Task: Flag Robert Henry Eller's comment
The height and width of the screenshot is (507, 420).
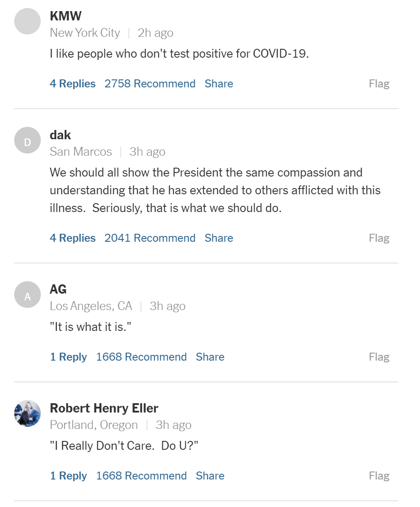Action: pos(379,476)
